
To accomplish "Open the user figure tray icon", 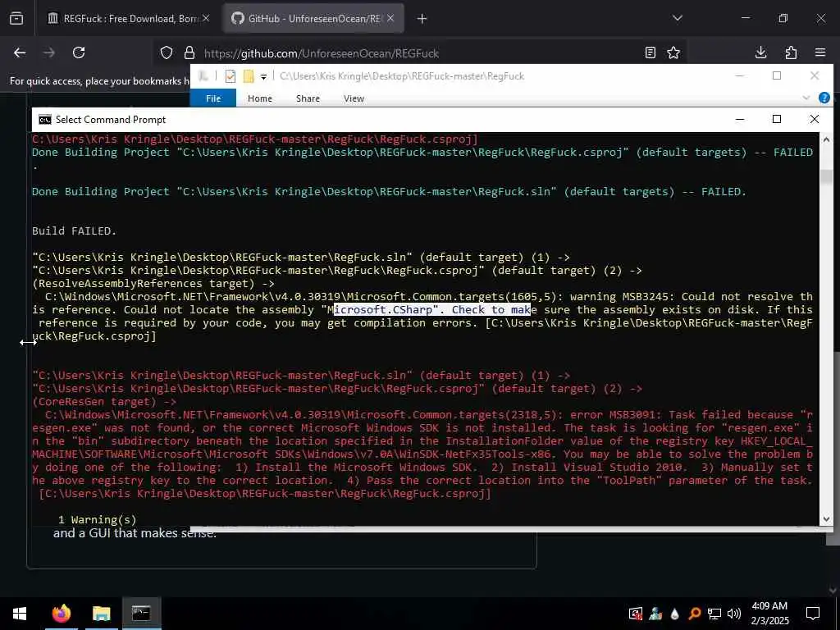I will point(655,614).
